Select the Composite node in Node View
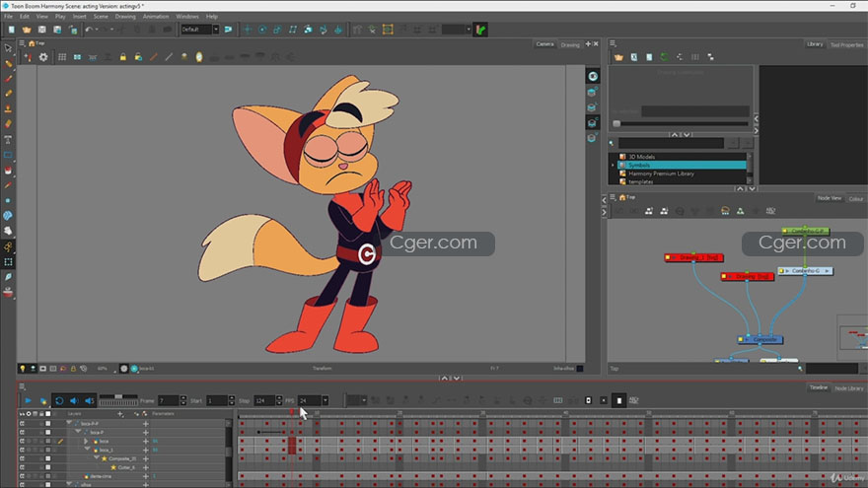This screenshot has width=868, height=488. pos(760,339)
